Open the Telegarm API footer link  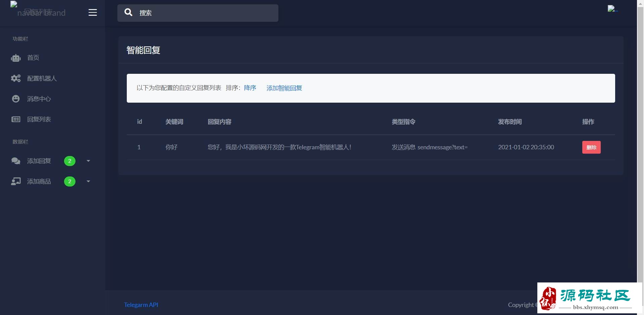(x=141, y=305)
